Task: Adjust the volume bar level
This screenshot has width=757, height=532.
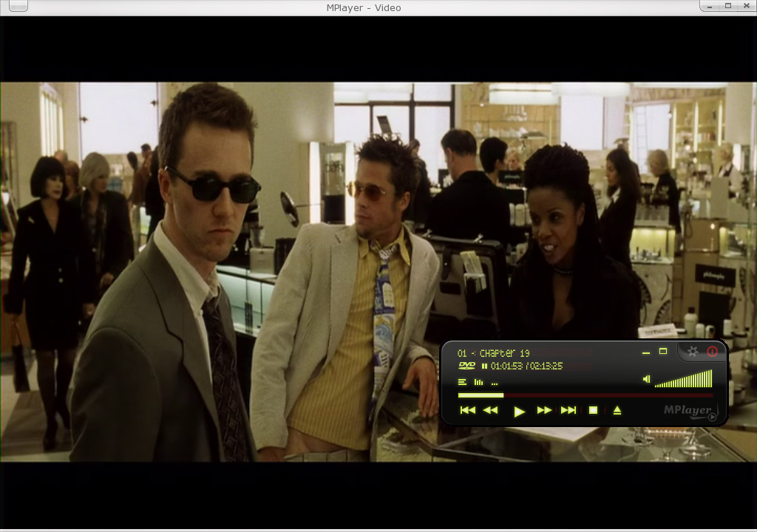Action: [683, 379]
